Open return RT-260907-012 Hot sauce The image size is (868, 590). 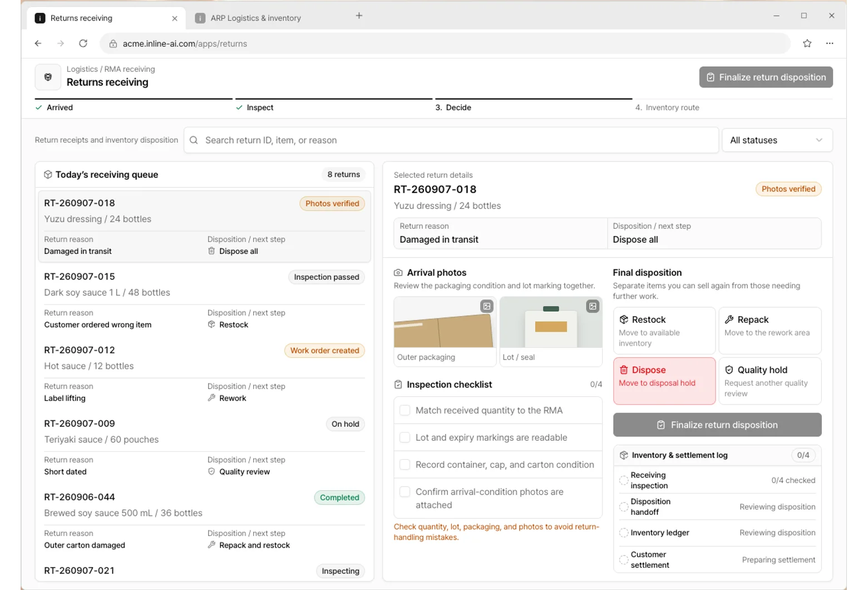click(x=205, y=374)
